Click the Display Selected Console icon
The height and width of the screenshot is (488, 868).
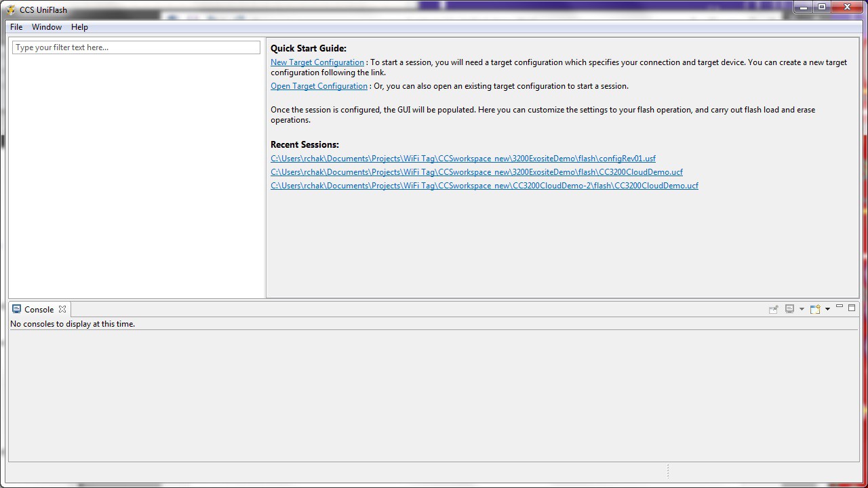click(789, 309)
